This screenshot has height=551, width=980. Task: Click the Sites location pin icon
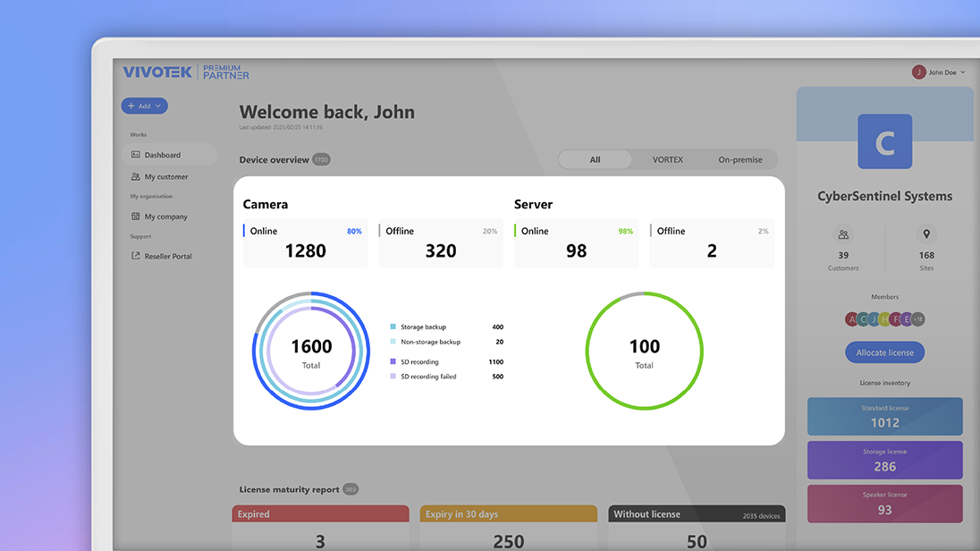click(x=926, y=235)
